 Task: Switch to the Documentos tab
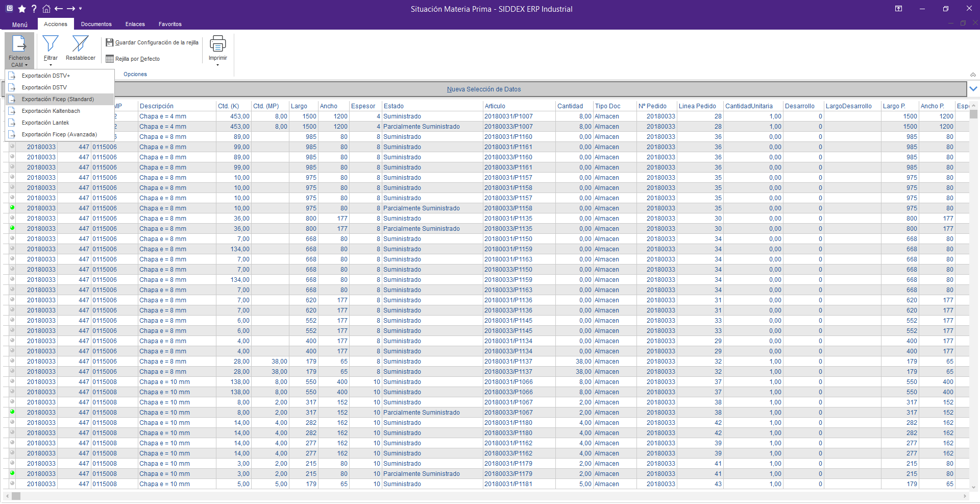96,24
